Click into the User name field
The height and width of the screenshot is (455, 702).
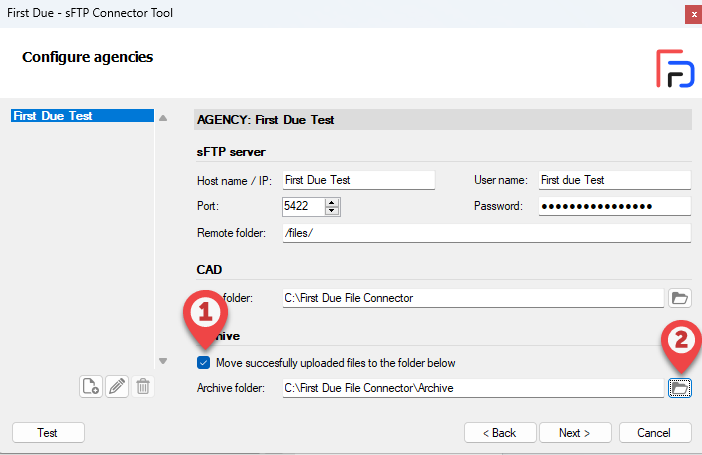click(x=615, y=180)
